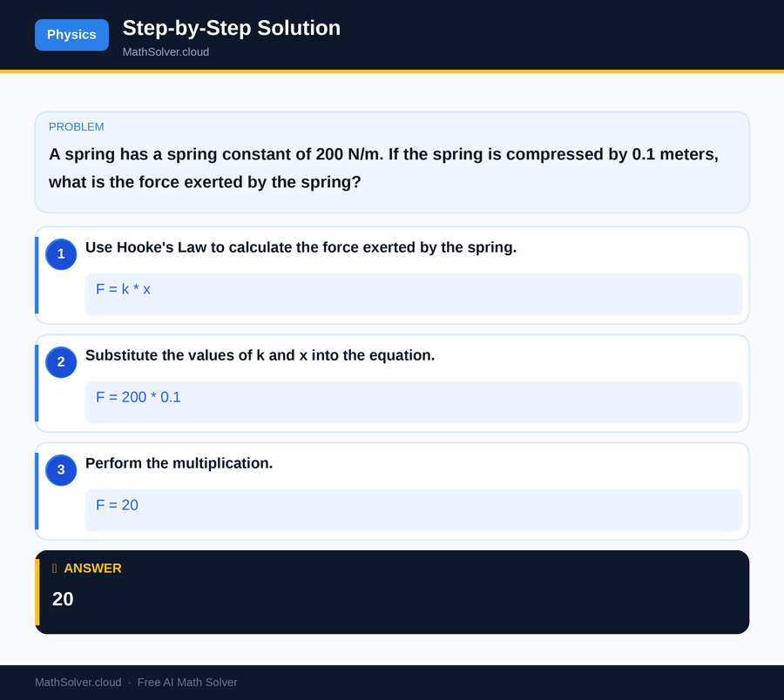Click the spring constant problem statement
The height and width of the screenshot is (700, 784).
(x=383, y=168)
